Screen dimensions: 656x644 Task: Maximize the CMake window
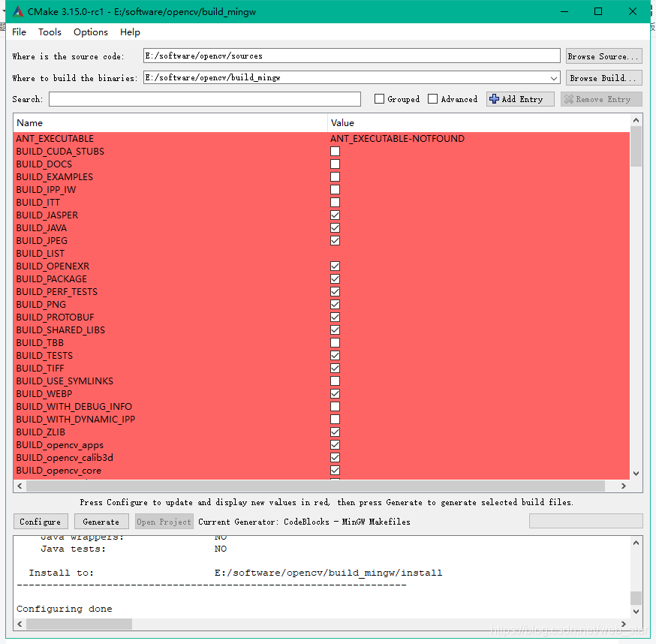pyautogui.click(x=598, y=11)
